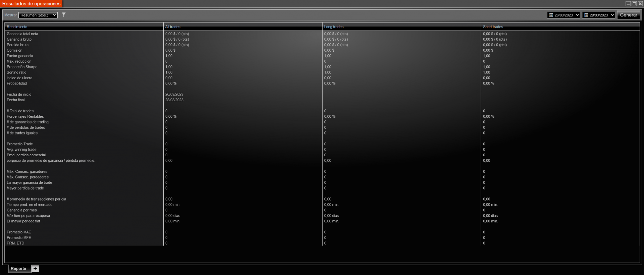
Task: Click the 'Fecha final' row label
Action: [x=16, y=100]
